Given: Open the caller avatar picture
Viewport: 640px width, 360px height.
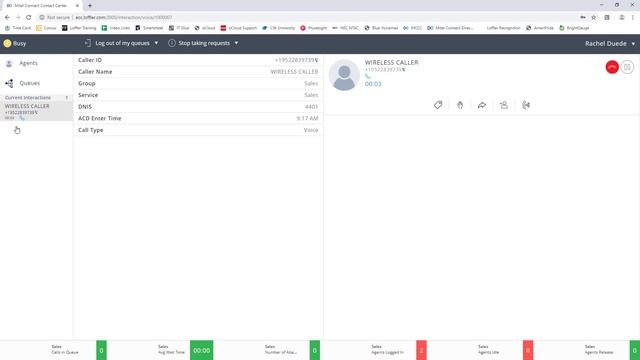Looking at the screenshot, I should coord(344,75).
